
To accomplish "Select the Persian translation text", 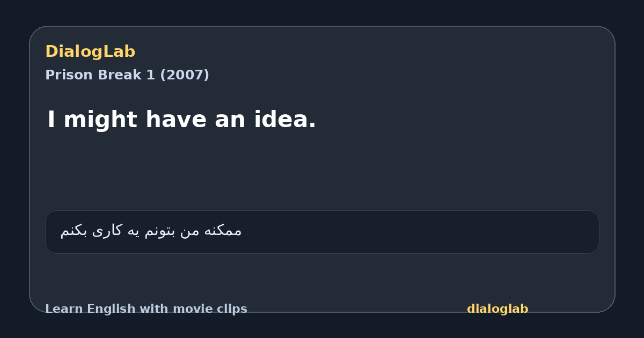I will coord(151,231).
